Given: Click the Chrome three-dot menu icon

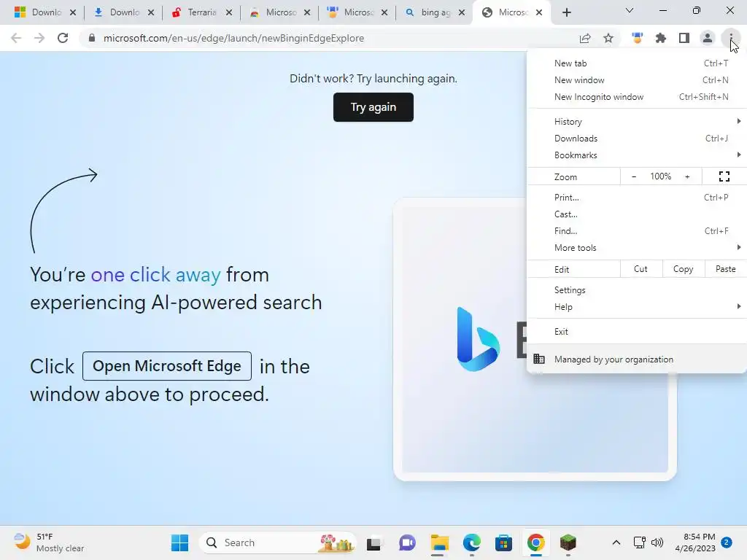Looking at the screenshot, I should tap(730, 38).
